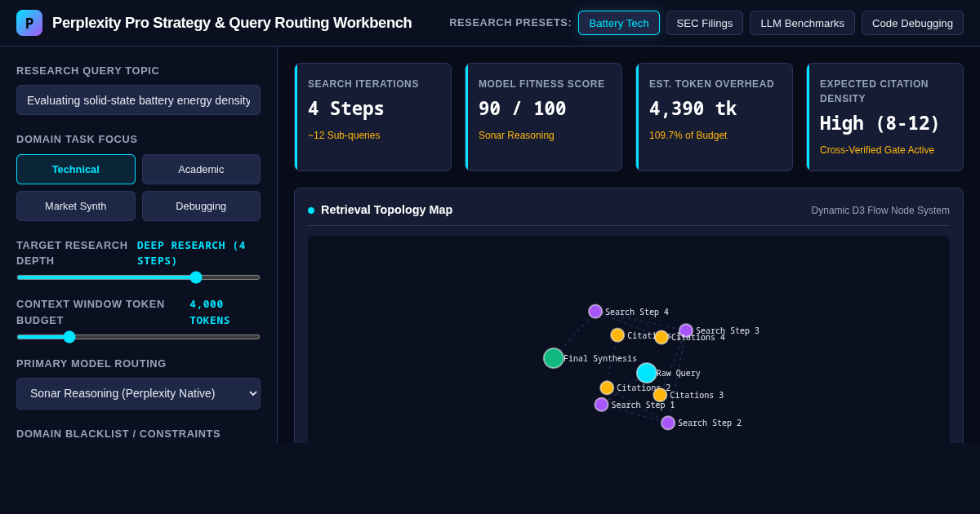980x514 pixels.
Task: Click the 'Cross-Verified Gate Active' text
Action: pos(877,150)
